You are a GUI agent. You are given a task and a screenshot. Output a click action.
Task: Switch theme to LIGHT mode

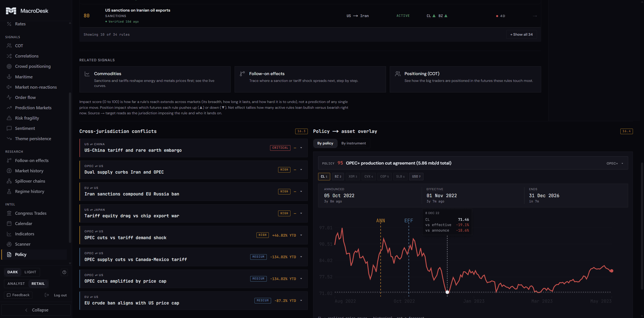tap(30, 272)
